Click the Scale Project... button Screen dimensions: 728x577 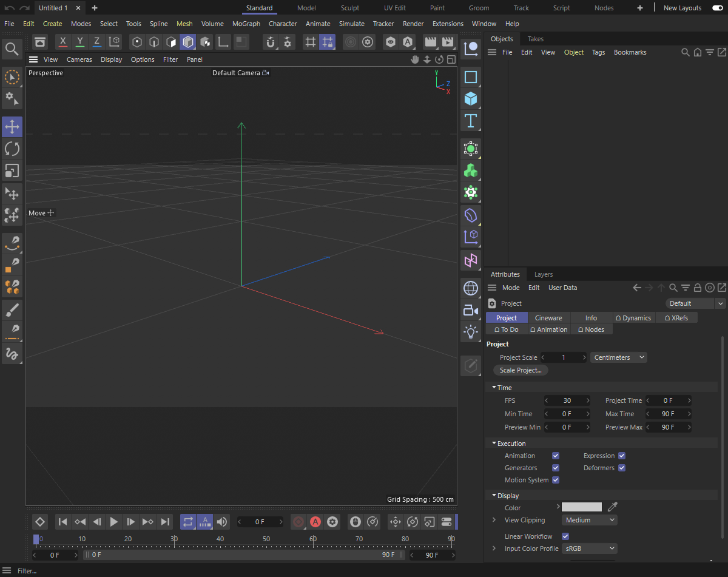[x=521, y=370]
